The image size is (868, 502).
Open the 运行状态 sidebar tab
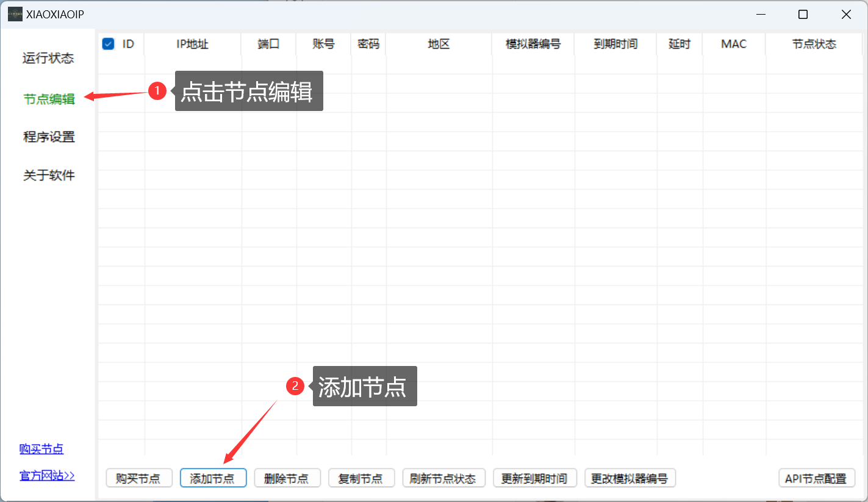pyautogui.click(x=48, y=59)
